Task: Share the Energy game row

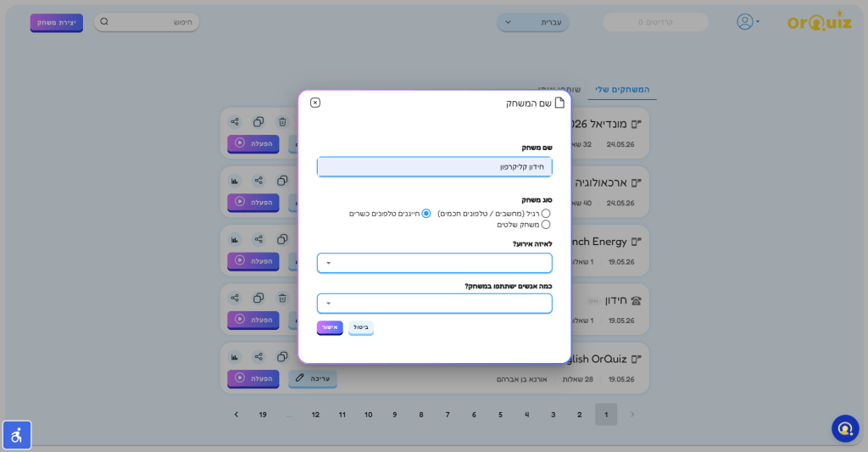Action: [259, 239]
